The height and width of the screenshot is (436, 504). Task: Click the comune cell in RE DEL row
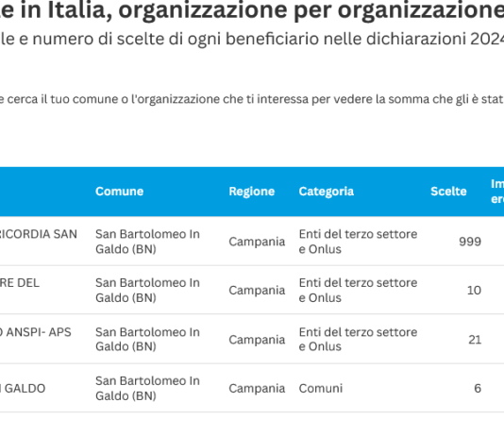tap(147, 291)
